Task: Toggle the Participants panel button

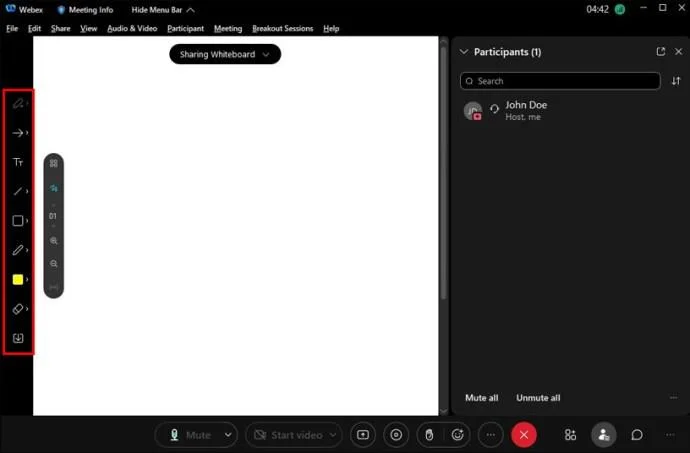Action: (603, 435)
